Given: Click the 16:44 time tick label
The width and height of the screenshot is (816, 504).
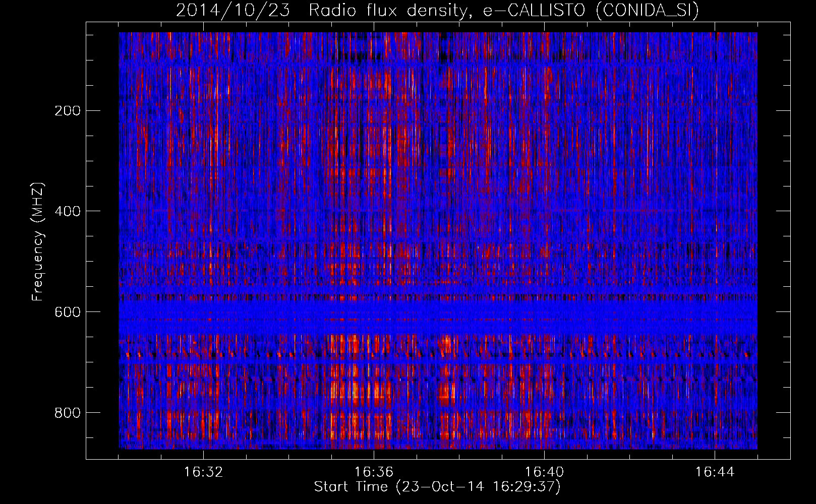Looking at the screenshot, I should [715, 472].
